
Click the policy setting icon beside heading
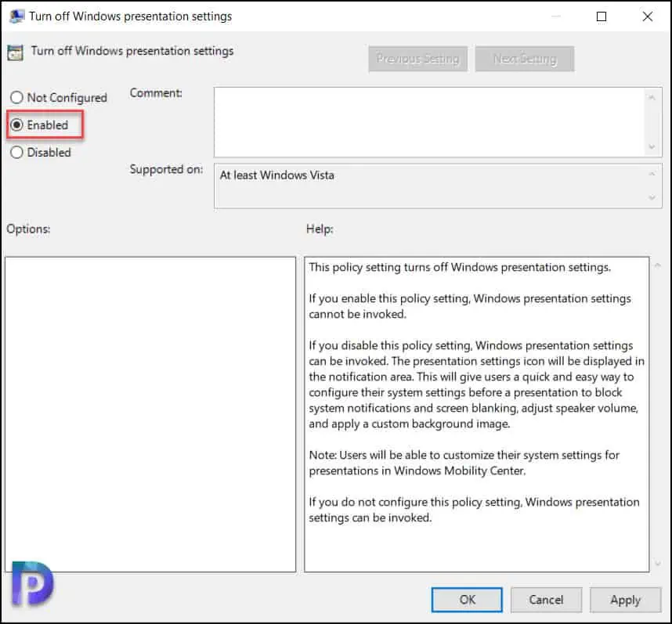[x=16, y=52]
